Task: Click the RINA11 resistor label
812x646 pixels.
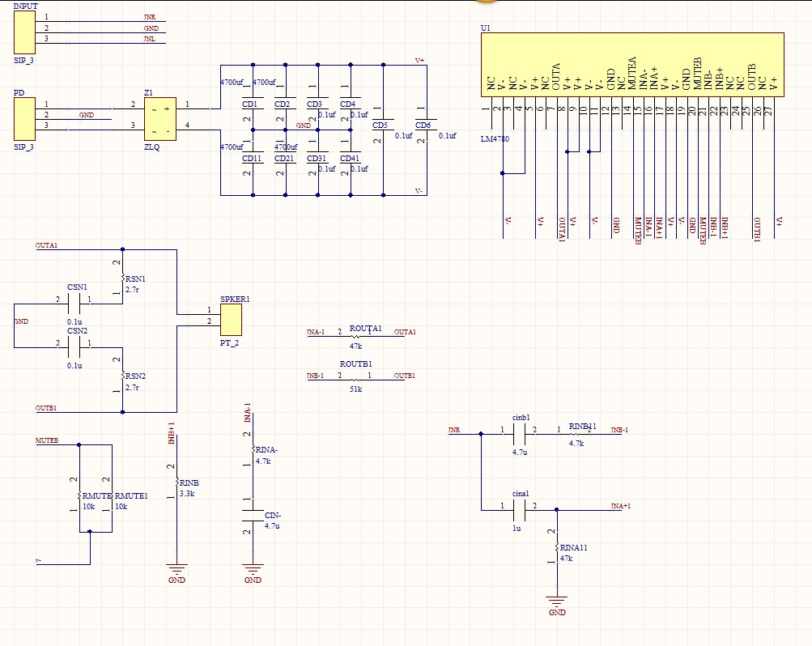Action: tap(574, 548)
